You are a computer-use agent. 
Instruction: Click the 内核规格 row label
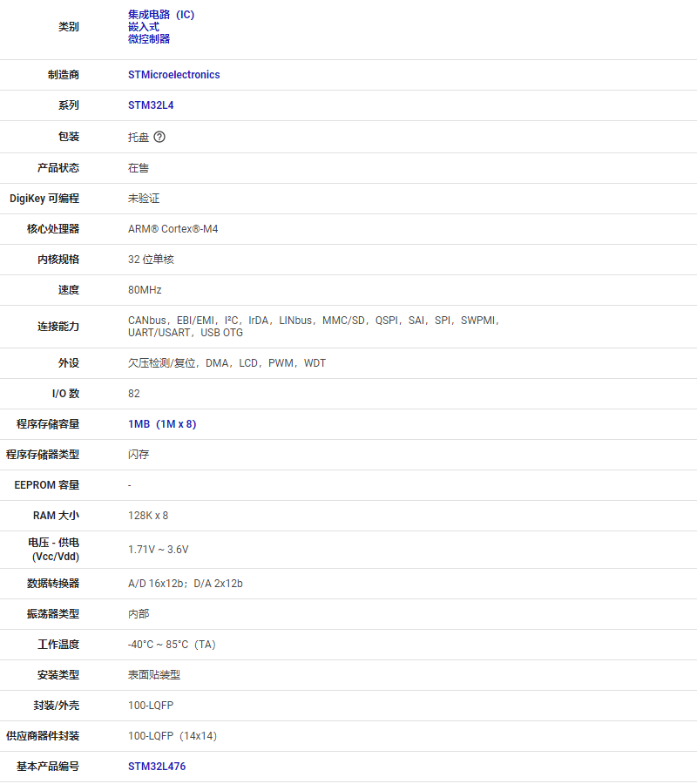click(58, 260)
